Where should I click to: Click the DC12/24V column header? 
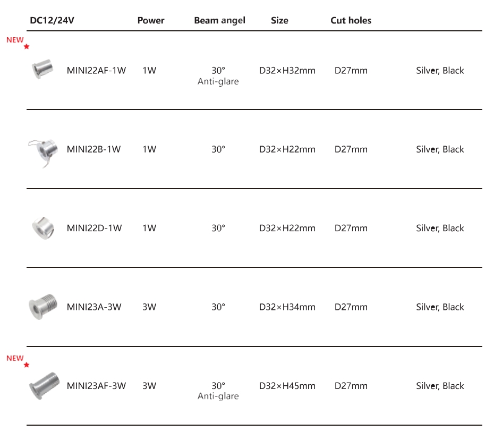pyautogui.click(x=52, y=20)
